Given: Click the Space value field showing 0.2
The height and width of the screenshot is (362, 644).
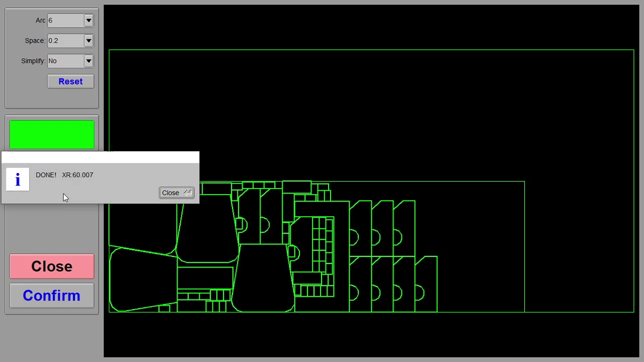Looking at the screenshot, I should [x=65, y=41].
